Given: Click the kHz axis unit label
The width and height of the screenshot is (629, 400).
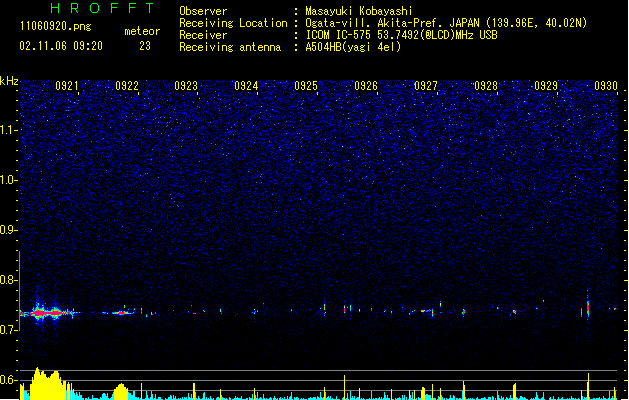Looking at the screenshot, I should [x=9, y=81].
